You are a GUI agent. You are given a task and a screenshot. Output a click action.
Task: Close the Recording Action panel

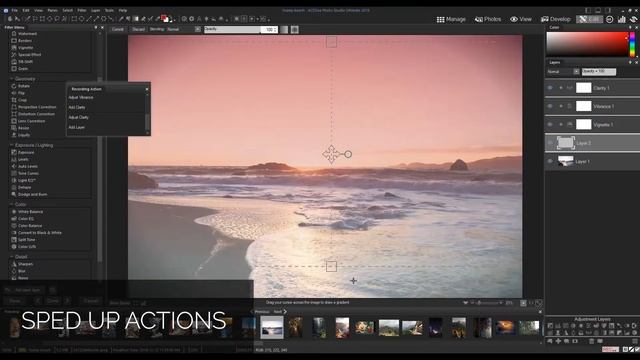pos(147,89)
